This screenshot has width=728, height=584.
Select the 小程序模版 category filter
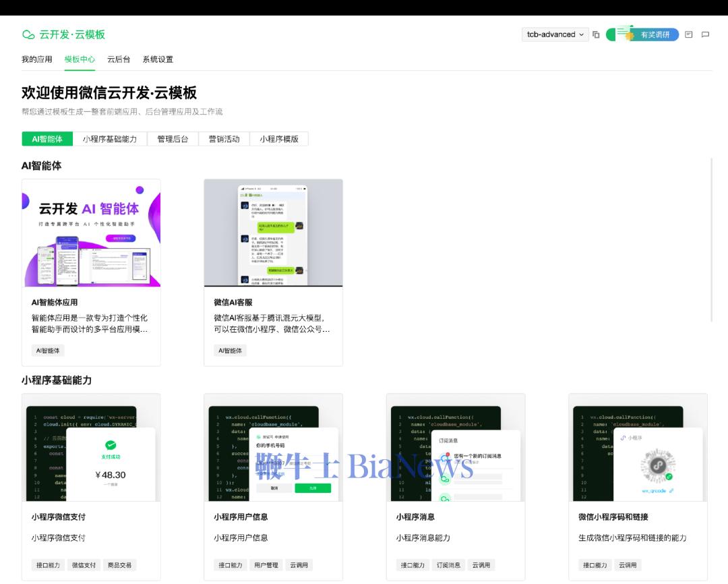[279, 139]
